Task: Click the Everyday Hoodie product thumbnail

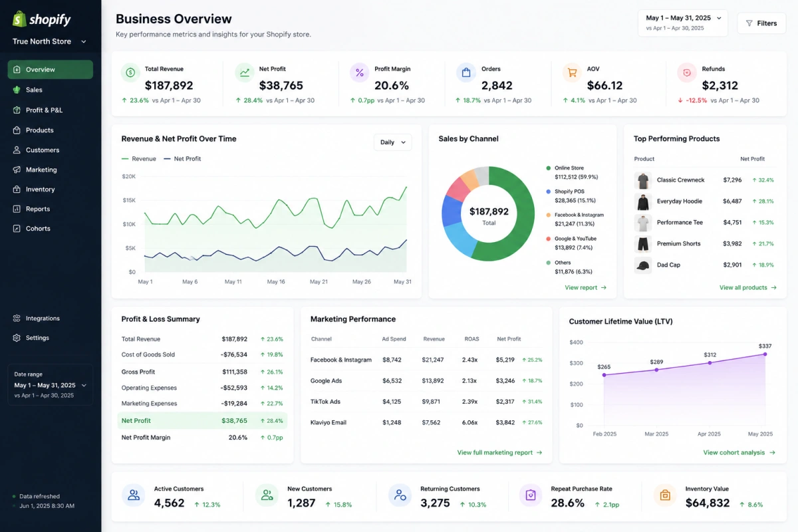Action: click(x=642, y=201)
